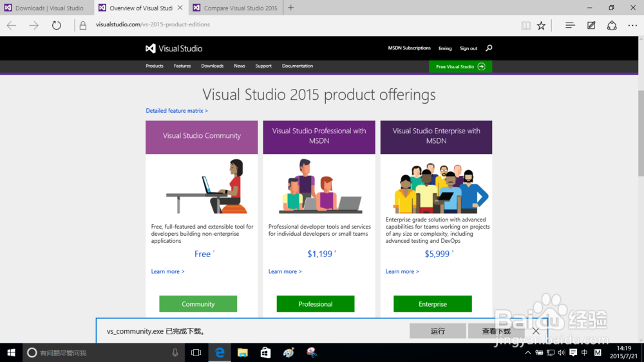
Task: Close the download notification bar
Action: tap(536, 331)
